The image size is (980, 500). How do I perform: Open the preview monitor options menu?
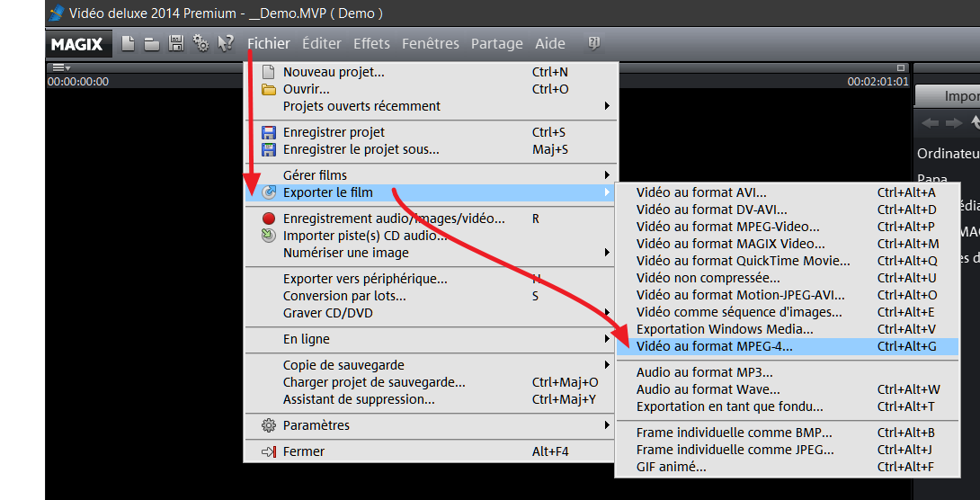click(x=60, y=67)
